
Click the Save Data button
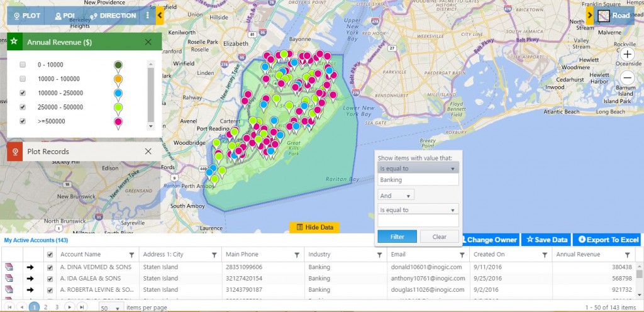[547, 240]
